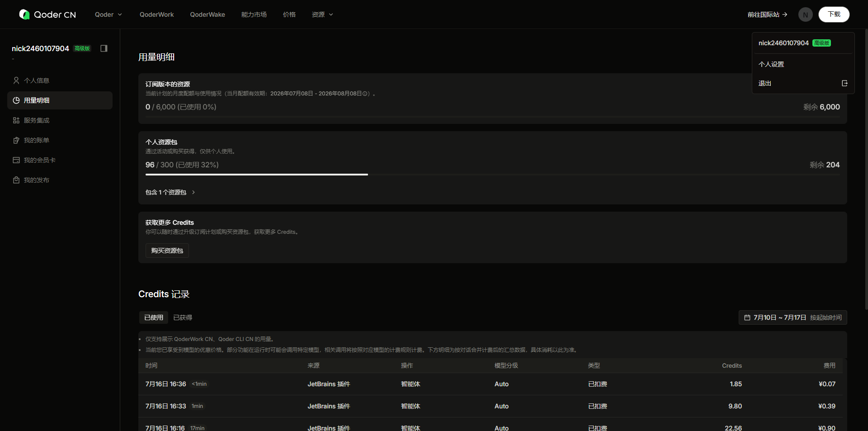Click the info icon after the quota date range

[365, 94]
